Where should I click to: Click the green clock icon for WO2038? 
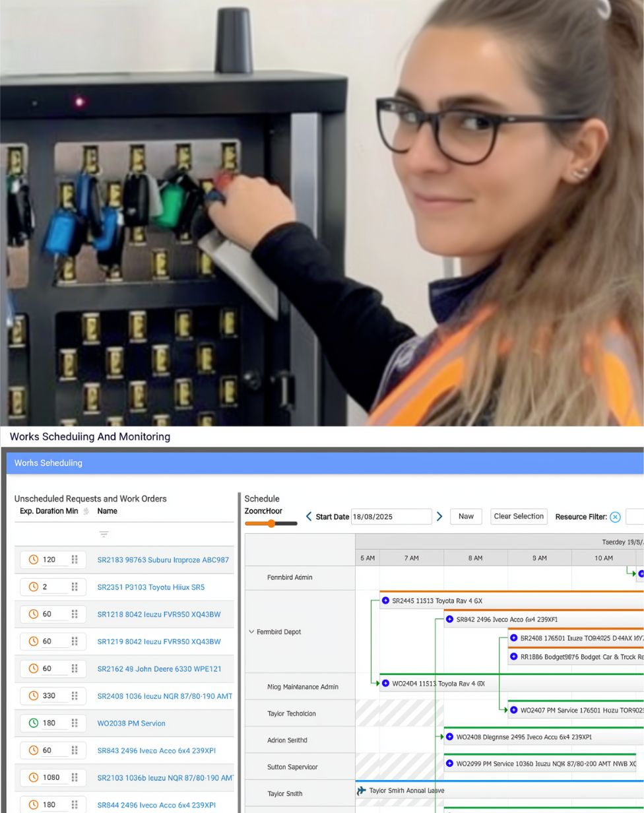(34, 723)
